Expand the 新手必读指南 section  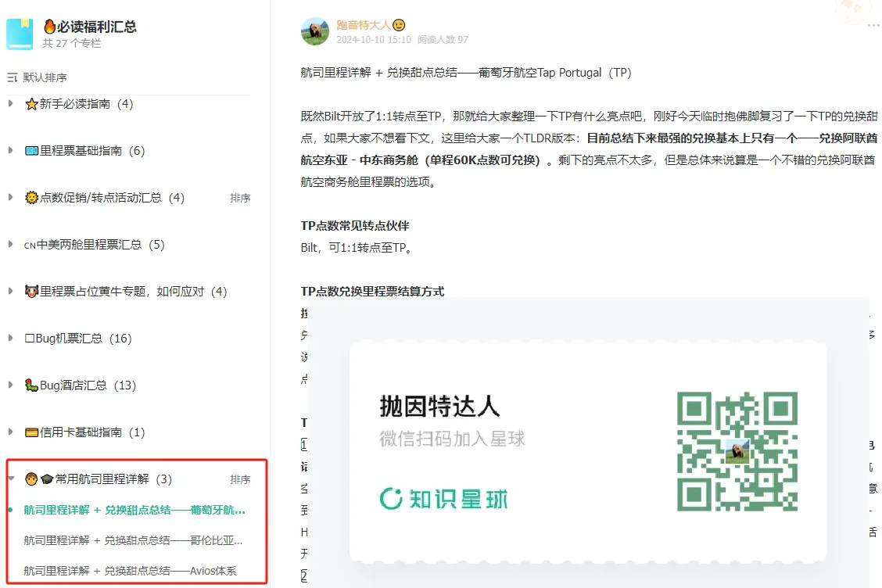pos(11,103)
